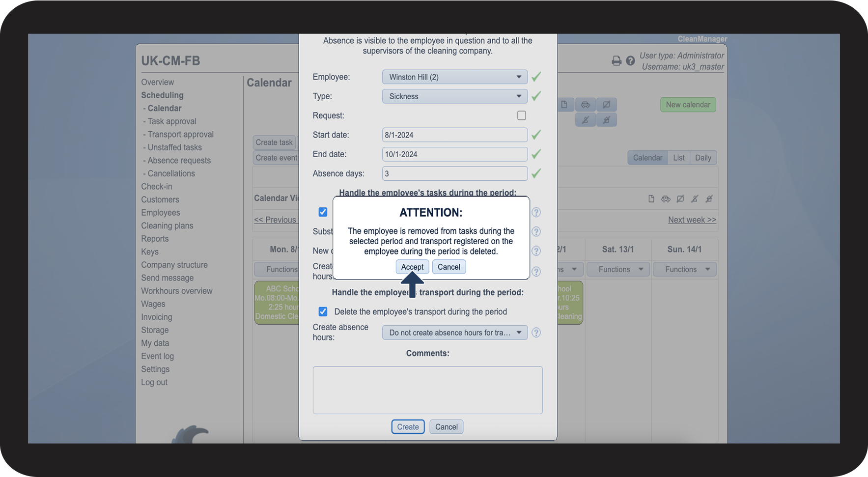Open the Functions dropdown under Sun. 14/1
The width and height of the screenshot is (868, 477).
pos(684,269)
